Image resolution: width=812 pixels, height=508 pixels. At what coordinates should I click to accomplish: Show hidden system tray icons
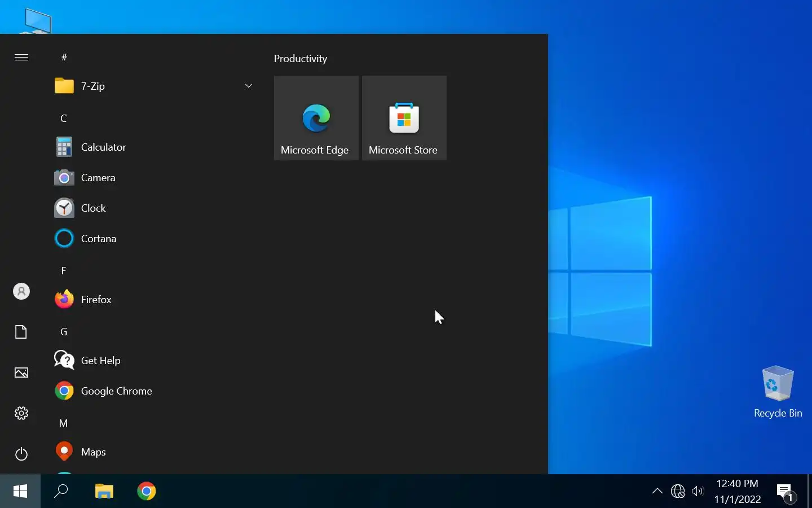pos(657,491)
